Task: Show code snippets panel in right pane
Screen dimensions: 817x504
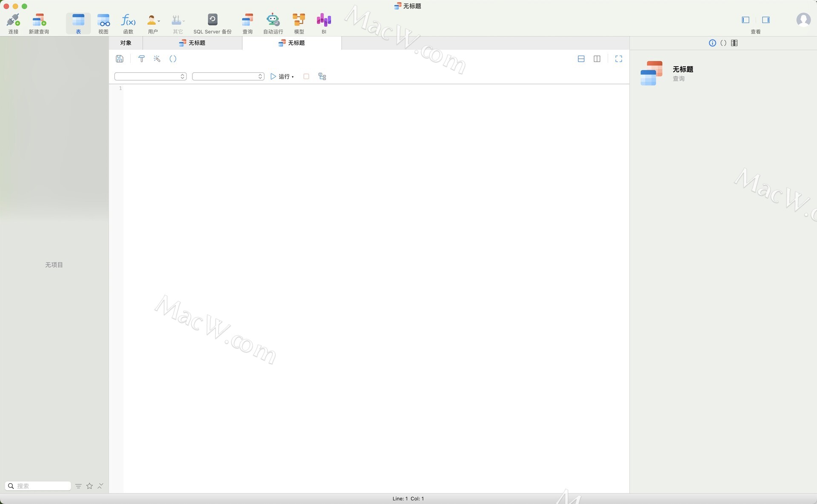Action: (x=723, y=43)
